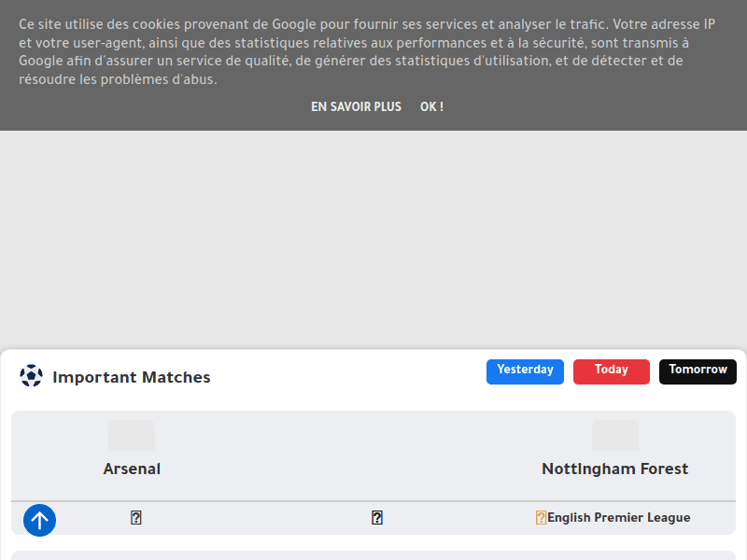Screen dimensions: 747x560
Task: Open the Nottingham Forest team name
Action: tap(614, 469)
